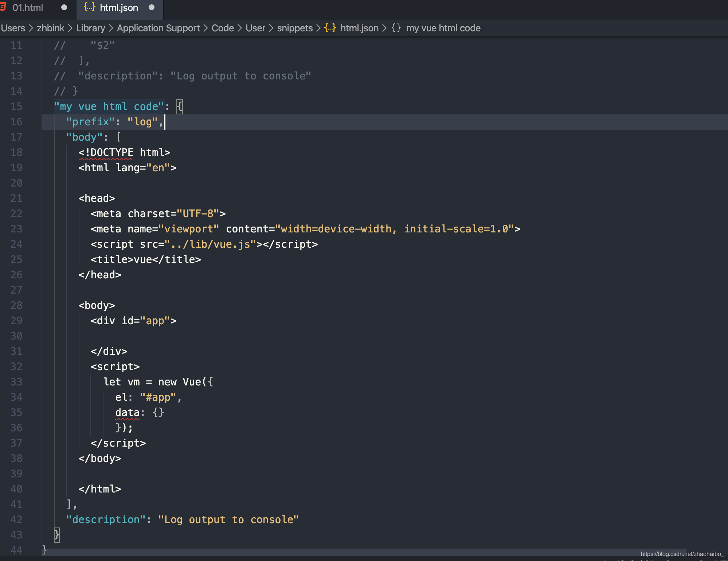Click the "body" key text
Viewport: 728px width, 561px height.
coord(84,137)
